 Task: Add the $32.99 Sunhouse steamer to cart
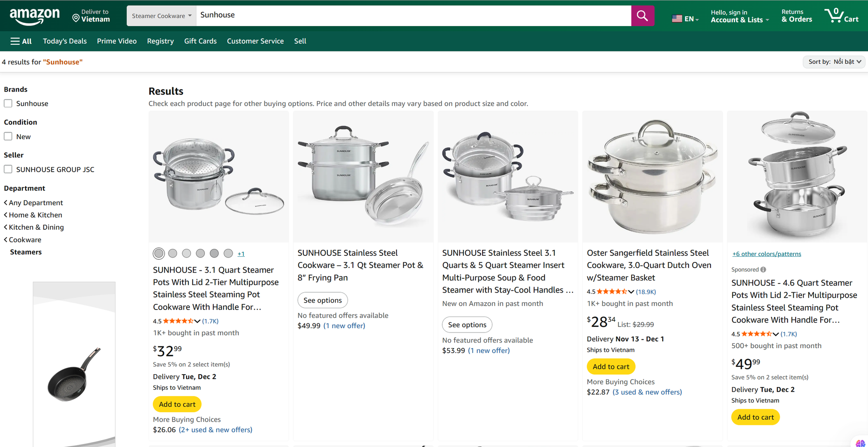pyautogui.click(x=177, y=405)
